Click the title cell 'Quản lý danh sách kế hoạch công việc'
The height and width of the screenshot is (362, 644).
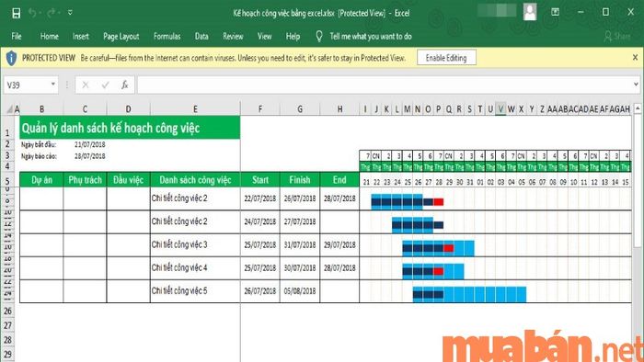[130, 128]
